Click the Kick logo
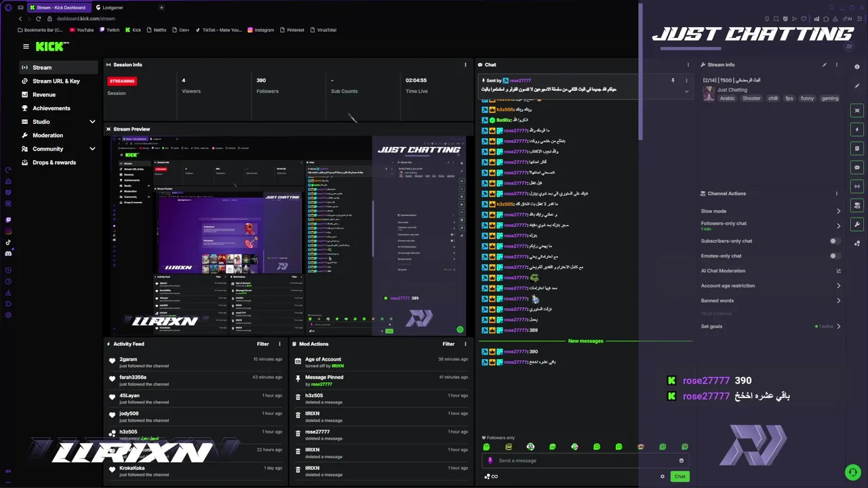868x488 pixels. 52,46
